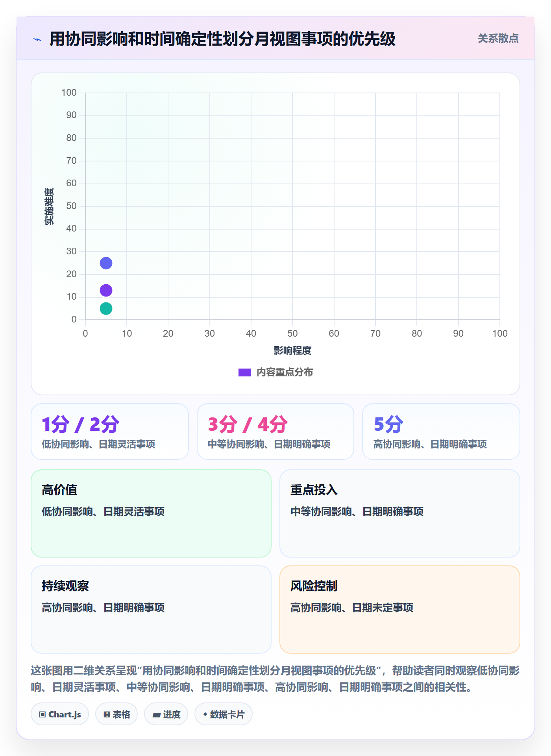Image resolution: width=551 pixels, height=756 pixels.
Task: Toggle the 内容重点分布 legend color swatch
Action: point(245,372)
